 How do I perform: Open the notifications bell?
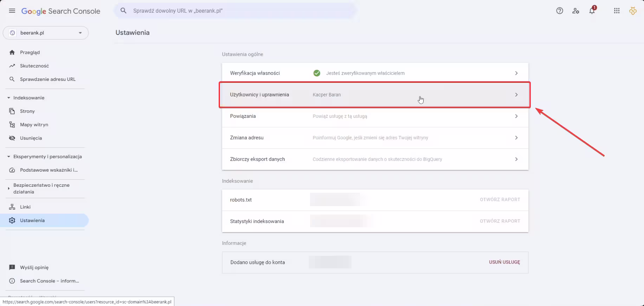pos(592,11)
